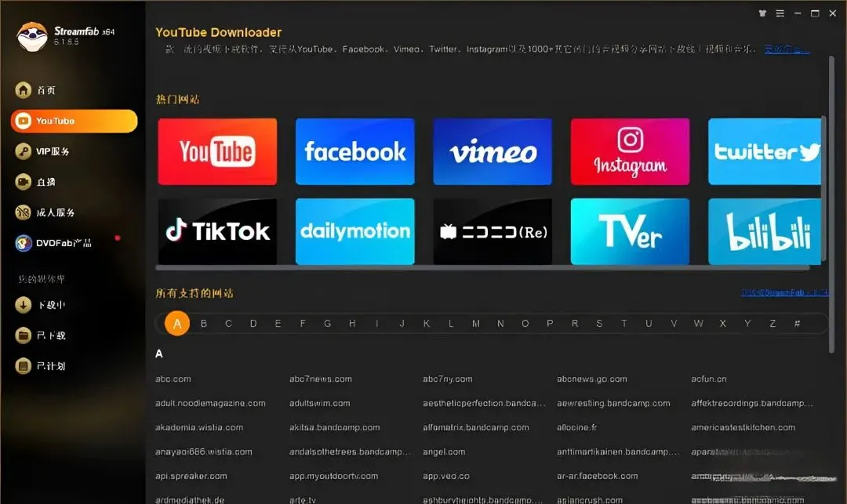Open the bilibili site tile

click(765, 231)
